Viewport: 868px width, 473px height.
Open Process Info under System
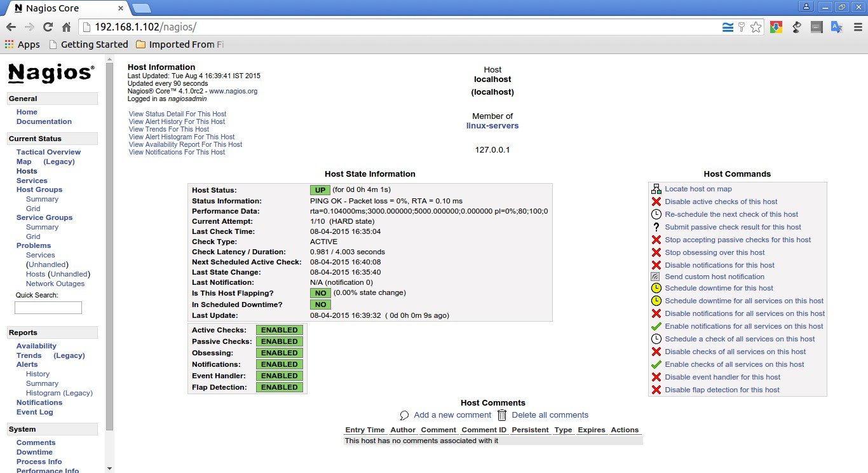coord(39,462)
